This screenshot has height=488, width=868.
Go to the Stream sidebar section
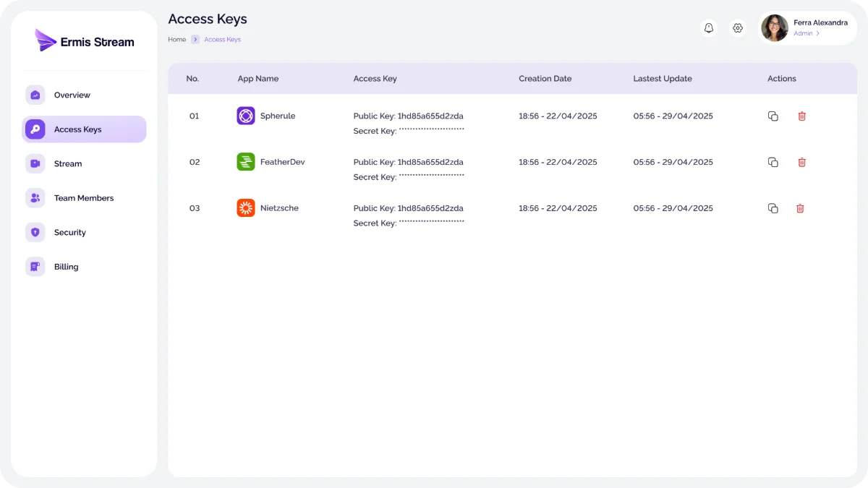67,164
